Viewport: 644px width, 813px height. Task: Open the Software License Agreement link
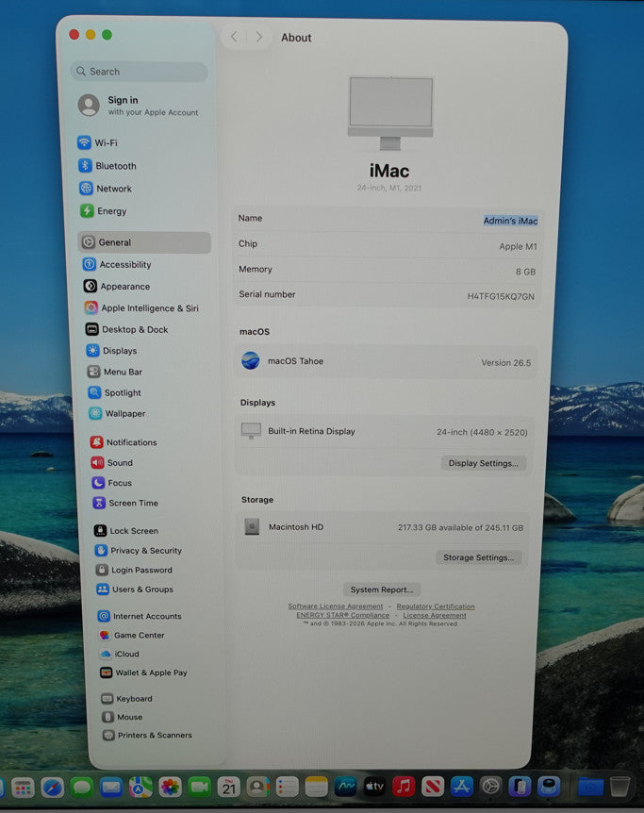[x=336, y=606]
